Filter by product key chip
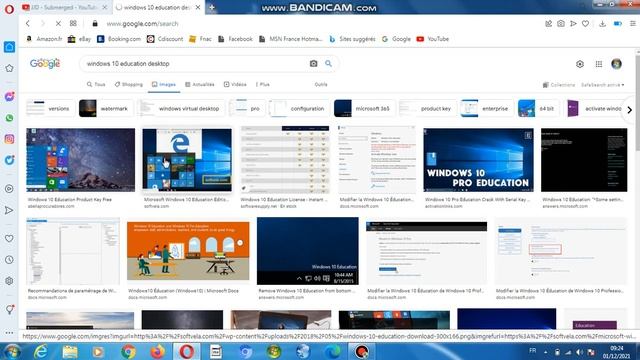Screen dimensions: 640x360 427,109
